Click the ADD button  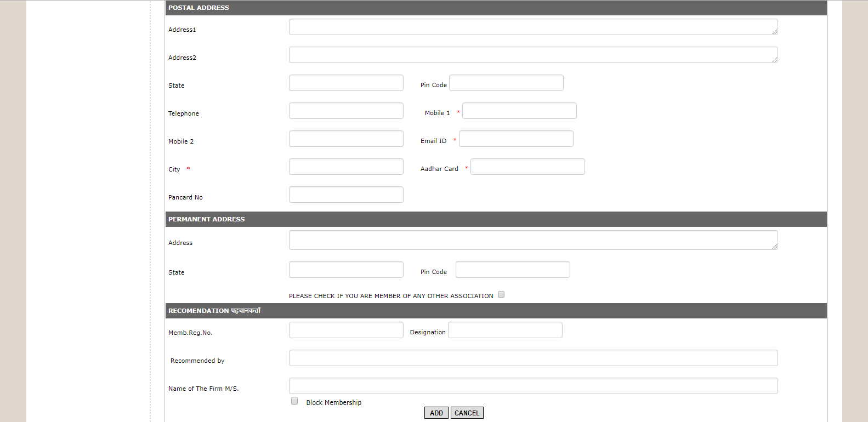coord(436,413)
